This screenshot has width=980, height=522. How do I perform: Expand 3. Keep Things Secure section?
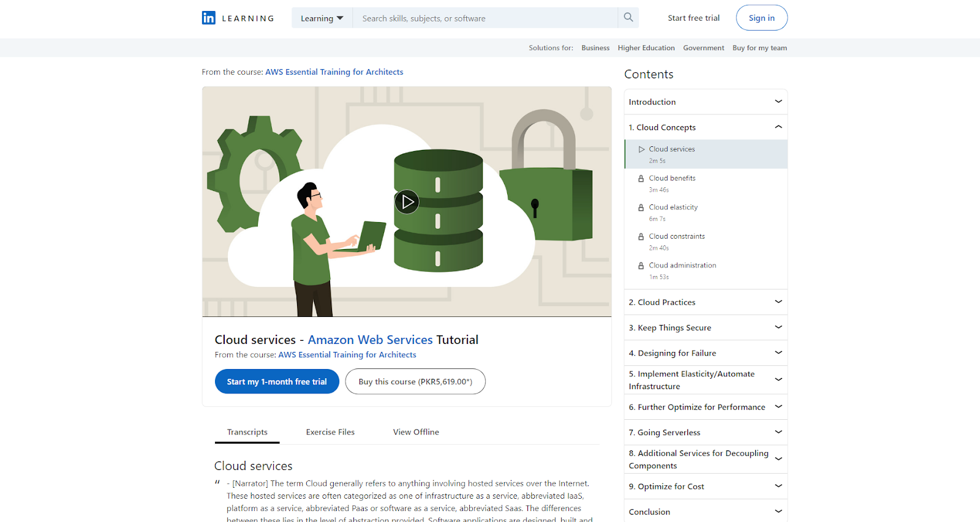(706, 327)
